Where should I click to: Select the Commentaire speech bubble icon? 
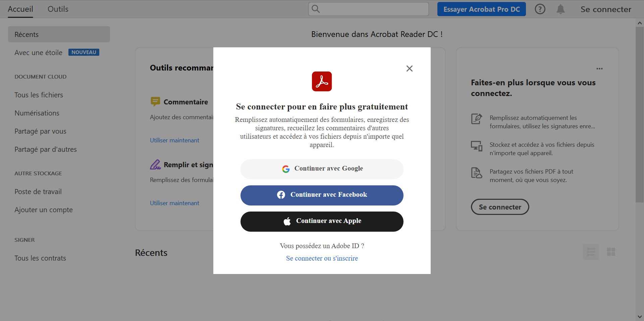155,102
